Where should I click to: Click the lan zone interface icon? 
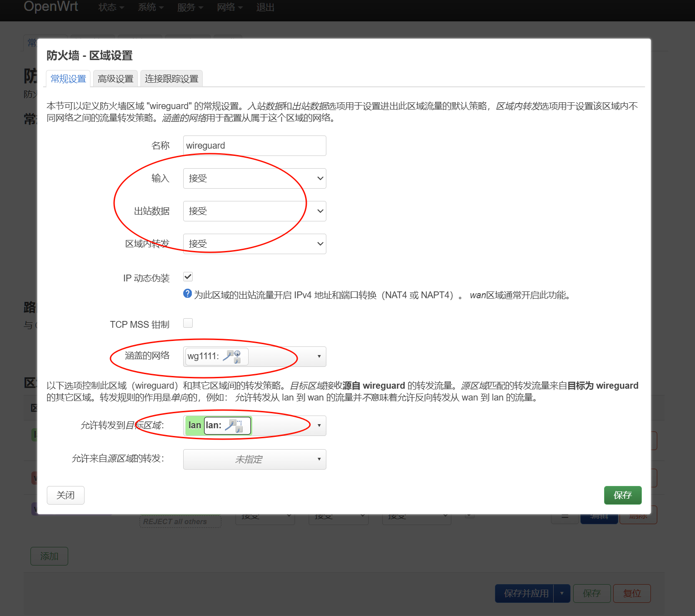click(x=234, y=426)
